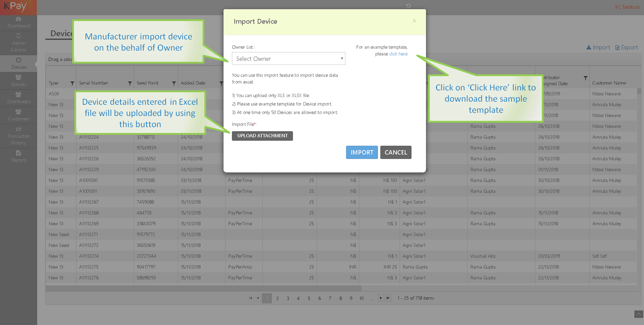This screenshot has height=325, width=644.
Task: Click the Export icon link
Action: coord(626,47)
